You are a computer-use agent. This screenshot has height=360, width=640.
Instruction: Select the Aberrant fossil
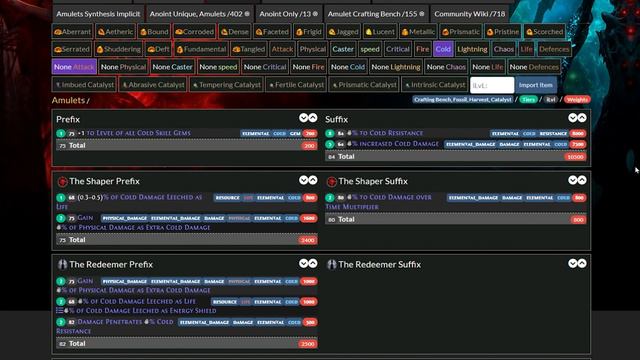pos(72,31)
